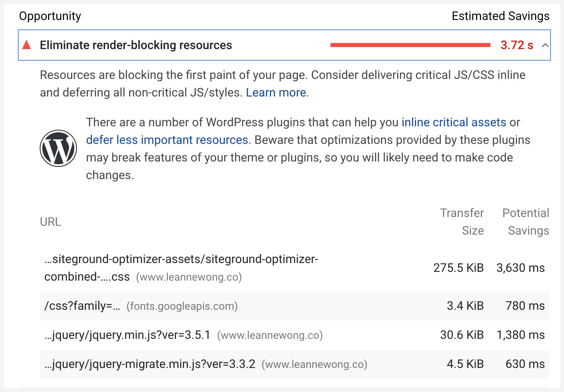Expand the Estimated Savings column header
The width and height of the screenshot is (564, 392).
tap(501, 16)
